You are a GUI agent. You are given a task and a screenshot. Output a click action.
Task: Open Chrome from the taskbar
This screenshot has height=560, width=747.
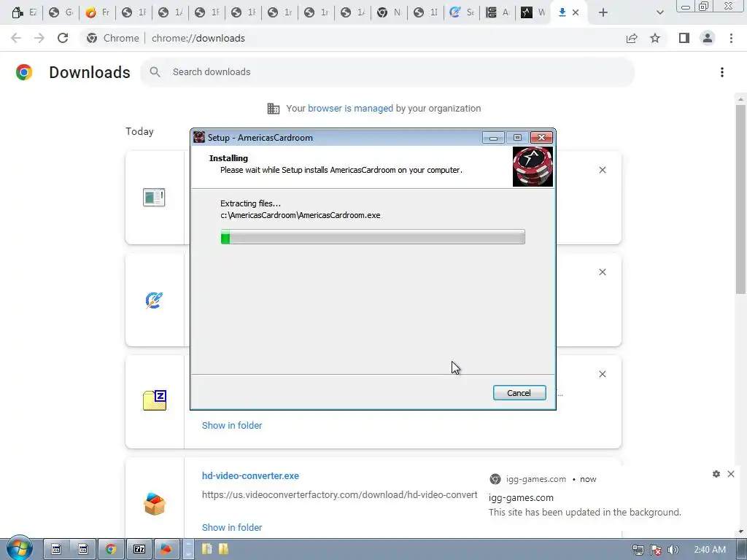[x=111, y=549]
